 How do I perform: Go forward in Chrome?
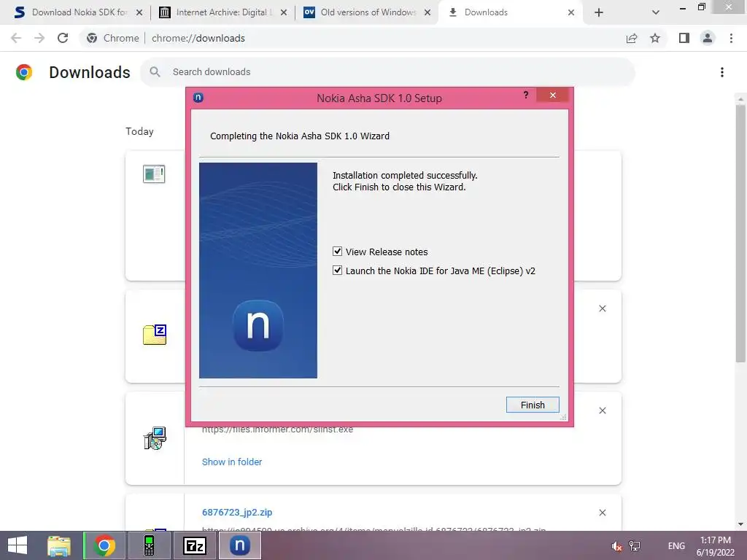[x=39, y=38]
